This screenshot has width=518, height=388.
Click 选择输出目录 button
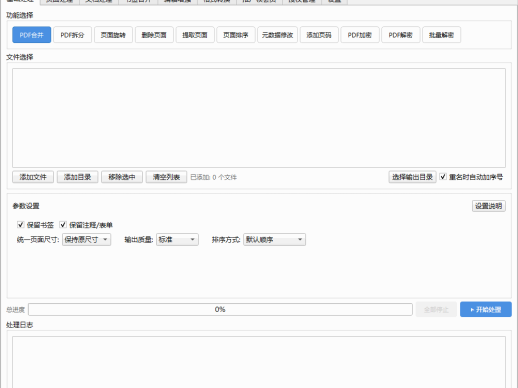(x=412, y=177)
